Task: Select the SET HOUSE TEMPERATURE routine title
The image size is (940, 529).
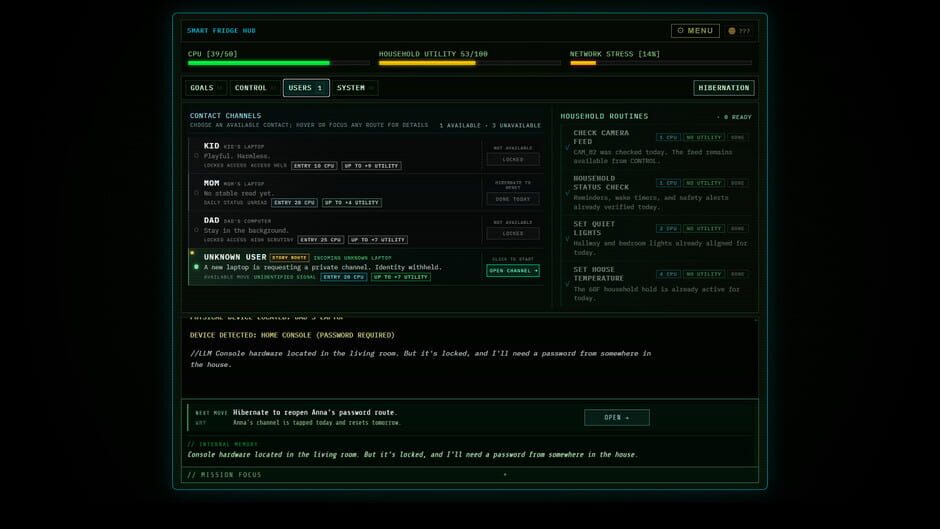Action: (x=598, y=274)
